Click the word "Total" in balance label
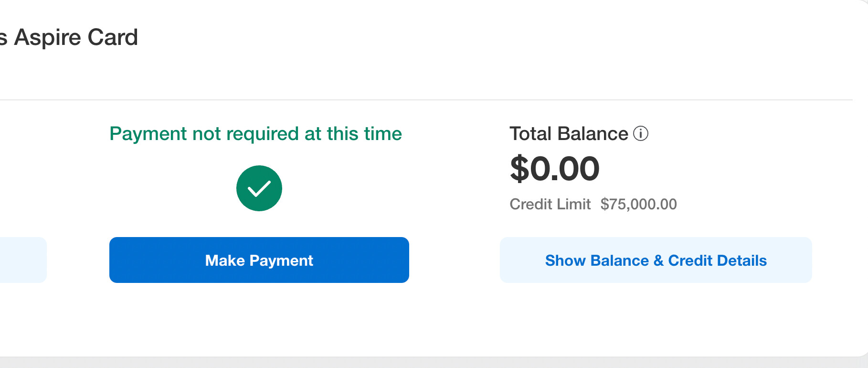 (x=530, y=134)
